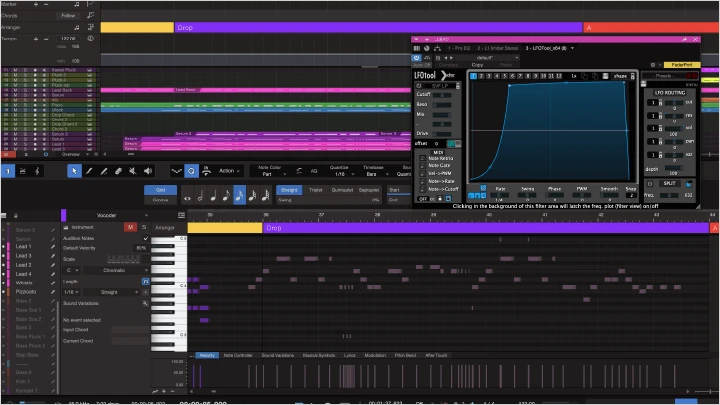Choose the quarter note quantize value

tap(213, 196)
